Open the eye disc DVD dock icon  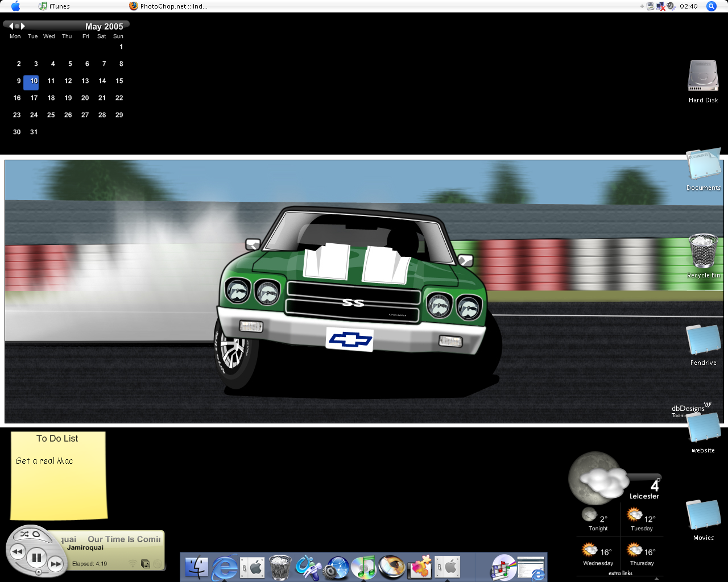point(392,567)
